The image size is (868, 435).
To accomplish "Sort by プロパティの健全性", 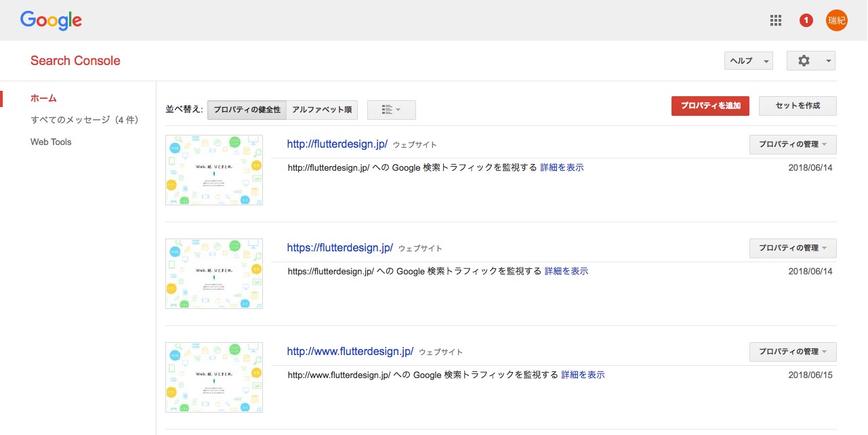I will pos(247,110).
